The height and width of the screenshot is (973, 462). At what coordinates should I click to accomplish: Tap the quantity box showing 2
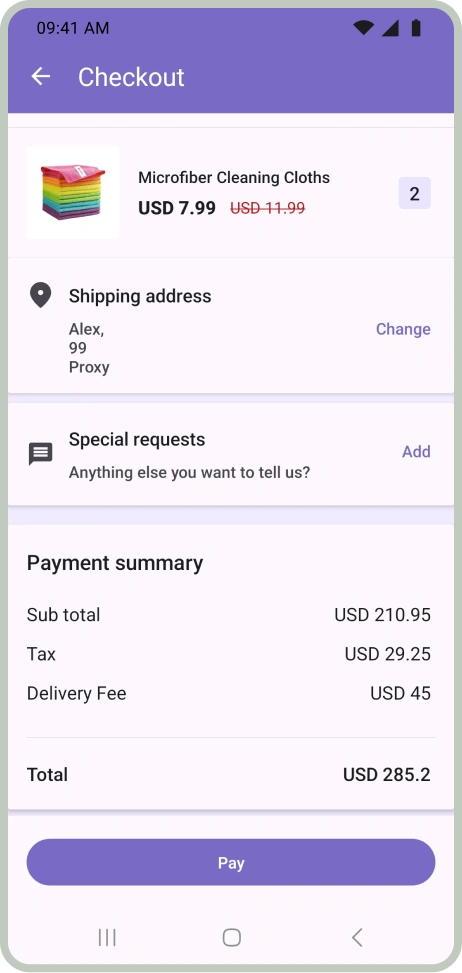click(414, 193)
